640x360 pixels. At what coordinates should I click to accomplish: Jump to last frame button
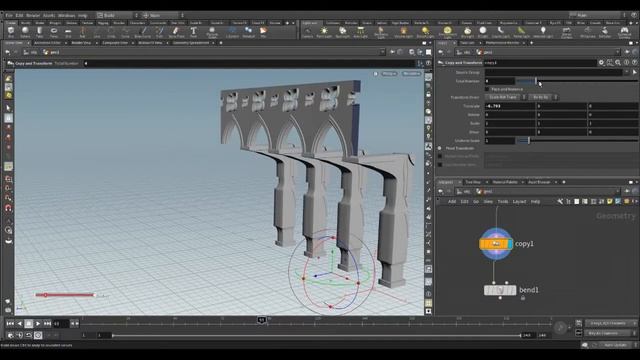click(x=47, y=323)
